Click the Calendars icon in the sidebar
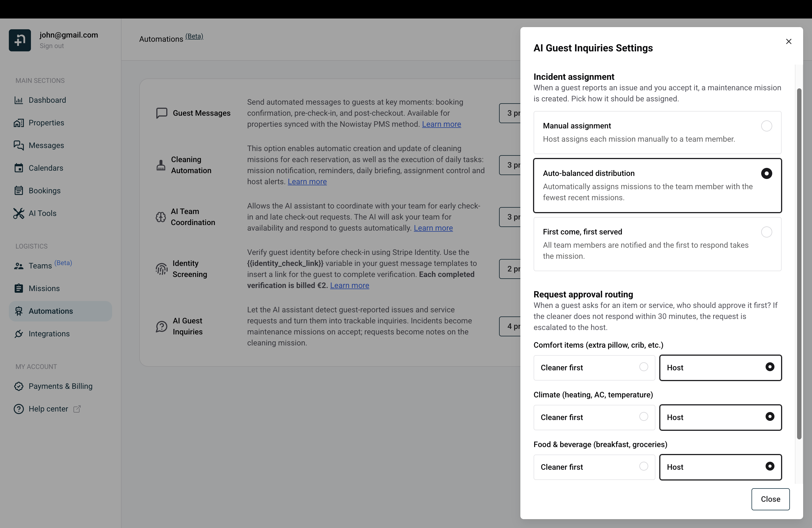Screen dimensions: 812x528 (19, 168)
